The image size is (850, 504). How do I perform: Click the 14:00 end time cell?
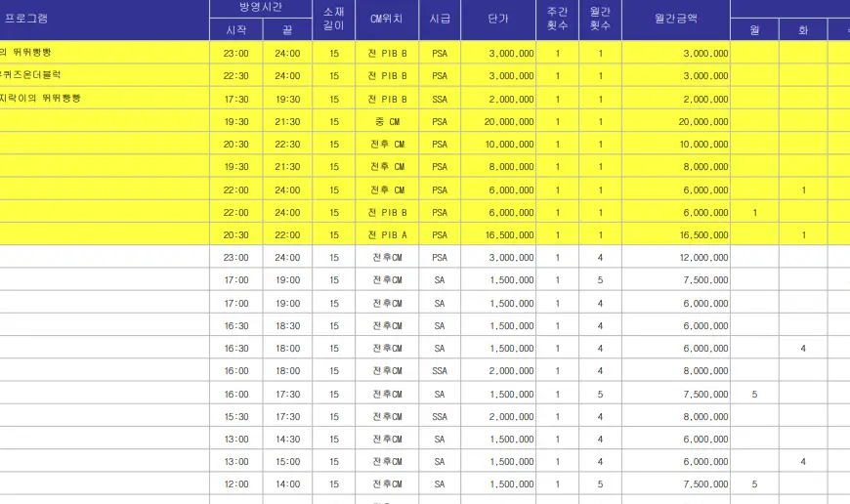coord(287,483)
